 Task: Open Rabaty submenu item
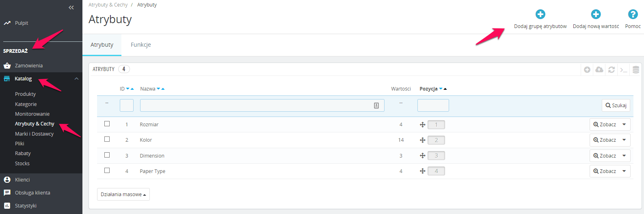(x=23, y=153)
